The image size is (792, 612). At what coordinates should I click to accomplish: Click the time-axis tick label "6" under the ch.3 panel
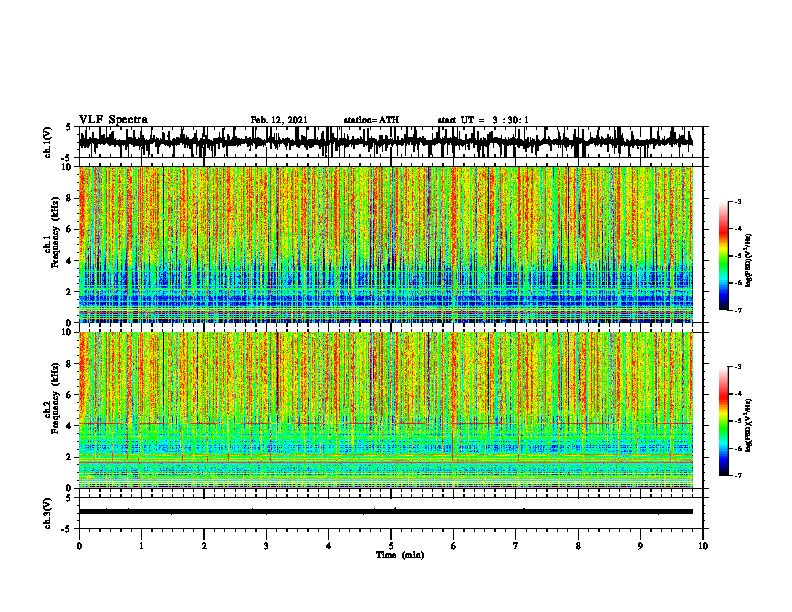point(454,546)
